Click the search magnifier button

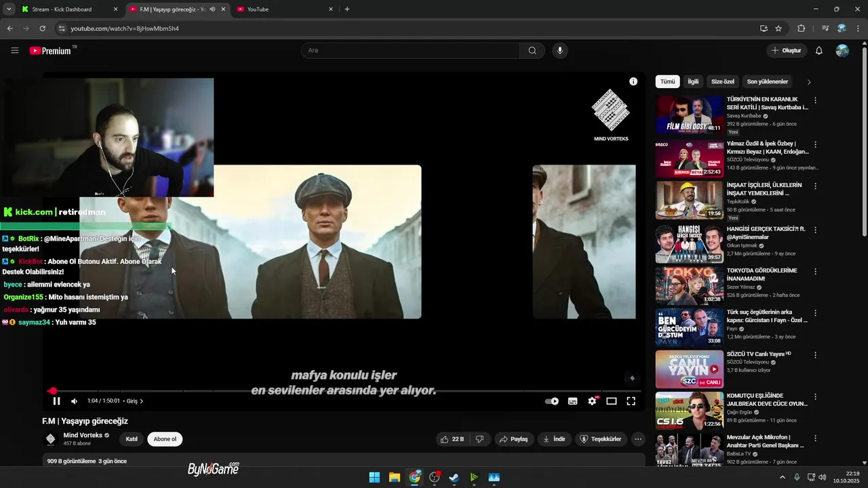click(532, 50)
